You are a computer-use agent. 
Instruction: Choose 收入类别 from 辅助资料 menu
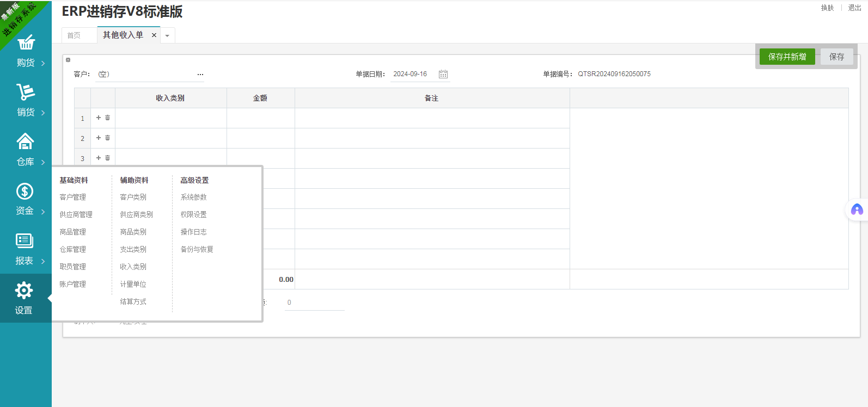(x=133, y=267)
